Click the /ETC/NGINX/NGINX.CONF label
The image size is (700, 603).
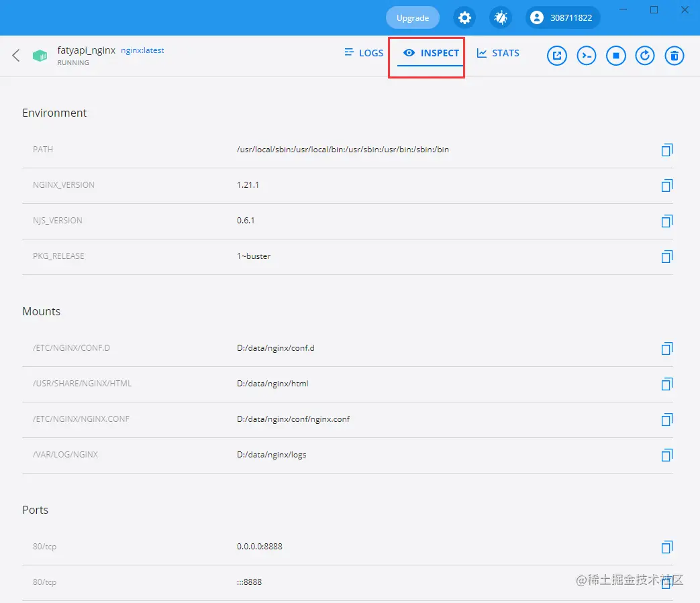tap(81, 419)
